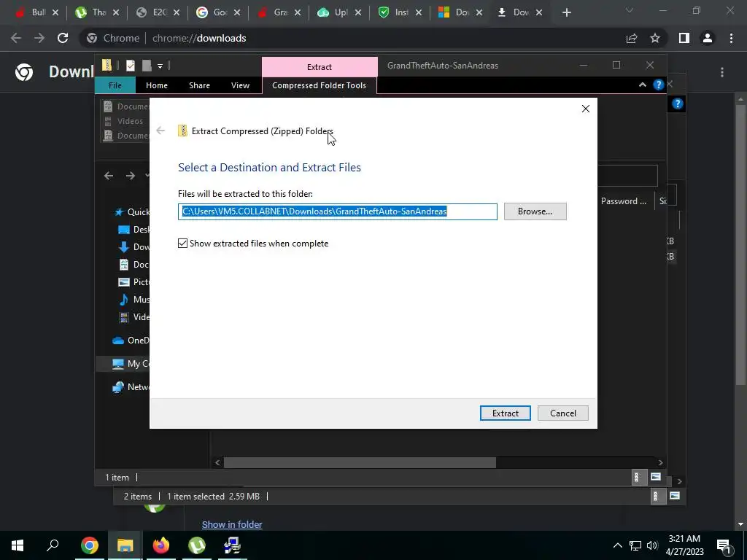Screen dimensions: 747x560
Task: Open Downloads in the navigation pane
Action: 133,246
